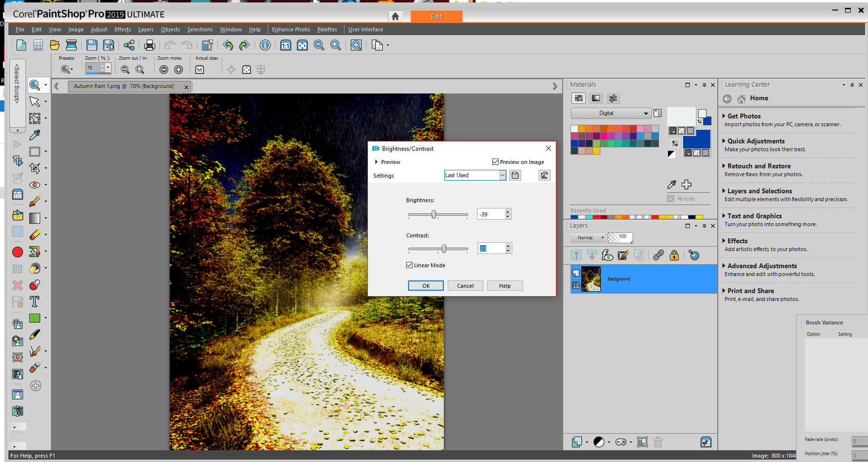Open the Adjust menu
The height and width of the screenshot is (462, 868).
(x=99, y=29)
